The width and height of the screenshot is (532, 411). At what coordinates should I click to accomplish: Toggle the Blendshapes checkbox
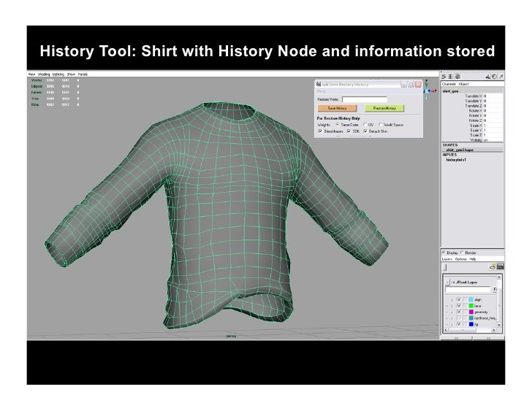(319, 130)
